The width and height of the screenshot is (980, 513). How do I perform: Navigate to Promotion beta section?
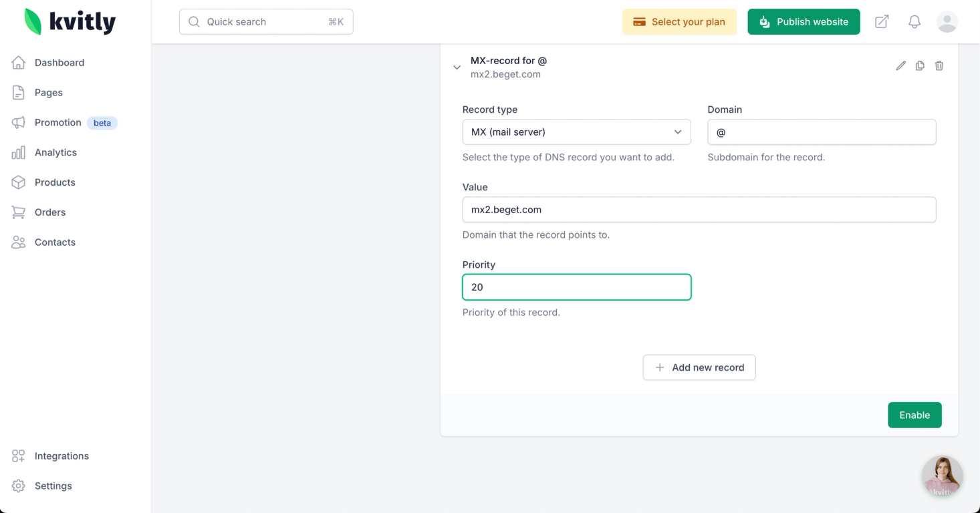[x=58, y=123]
